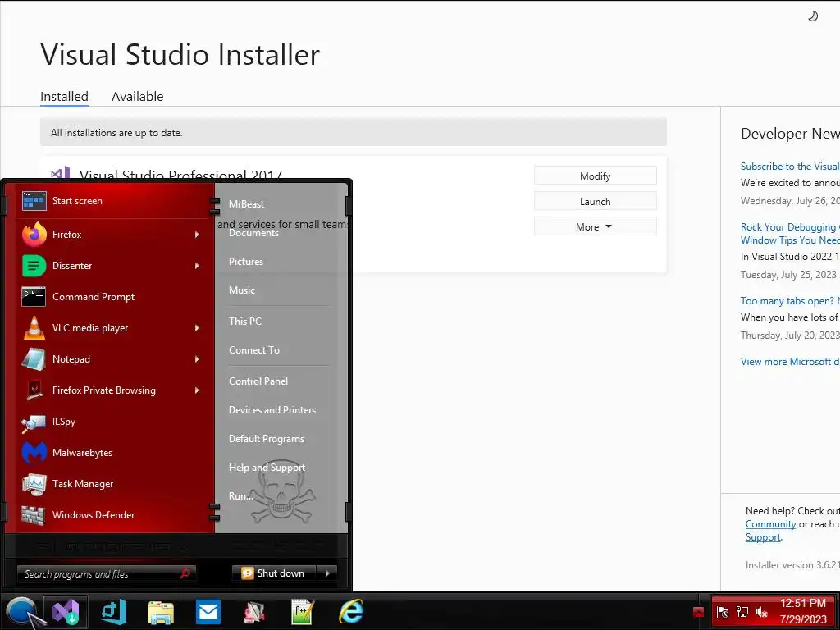Open File Explorer from the taskbar
This screenshot has height=630, width=840.
[x=161, y=612]
